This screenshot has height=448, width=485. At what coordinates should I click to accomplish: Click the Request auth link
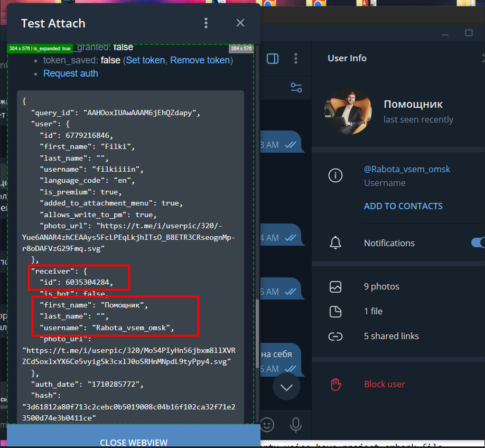point(70,73)
